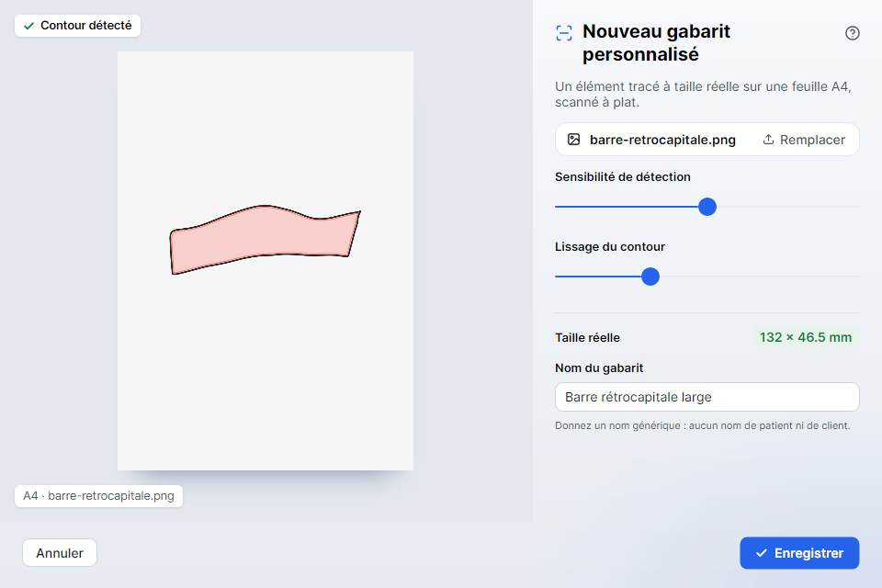Screen dimensions: 882x588
Task: Adjust the Sensibilité de détection slider handle
Action: [707, 207]
